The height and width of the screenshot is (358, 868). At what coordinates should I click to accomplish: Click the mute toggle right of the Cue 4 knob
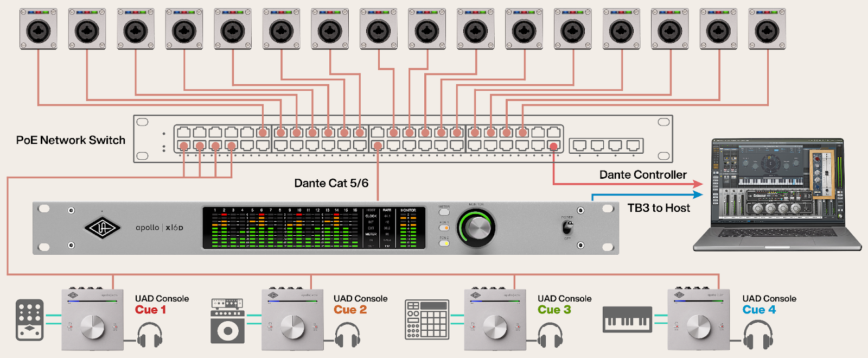(722, 326)
